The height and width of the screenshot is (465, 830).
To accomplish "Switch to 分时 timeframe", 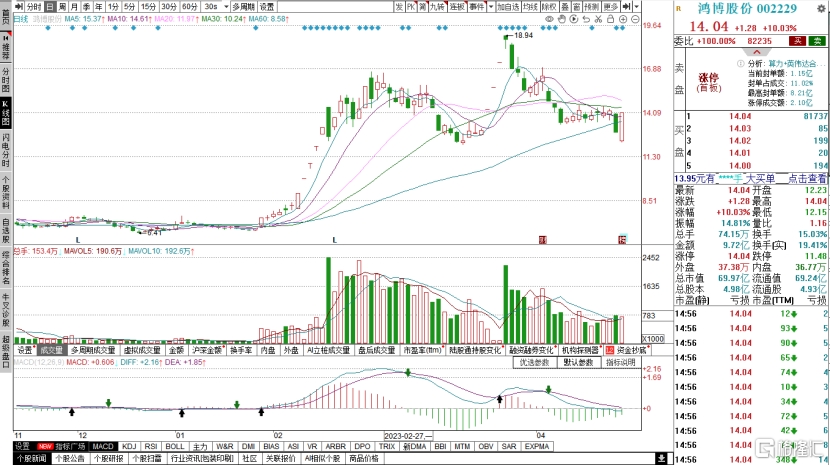I will [x=33, y=6].
